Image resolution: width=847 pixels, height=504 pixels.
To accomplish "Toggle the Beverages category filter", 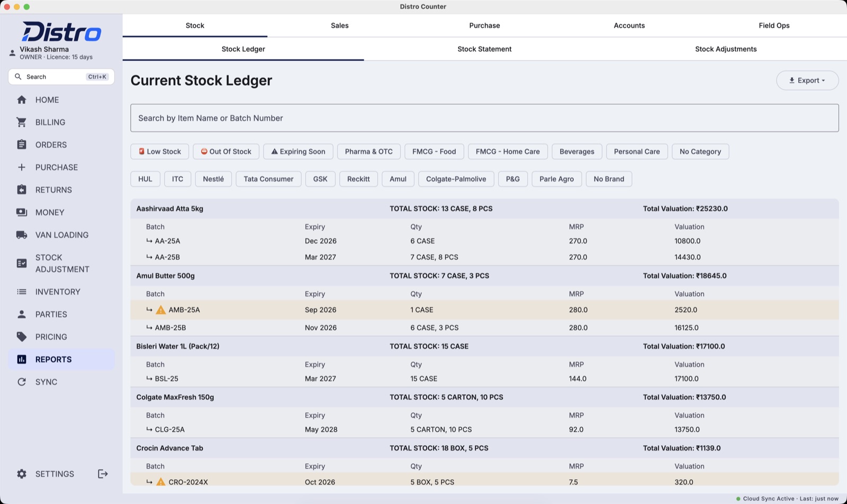I will coord(577,151).
